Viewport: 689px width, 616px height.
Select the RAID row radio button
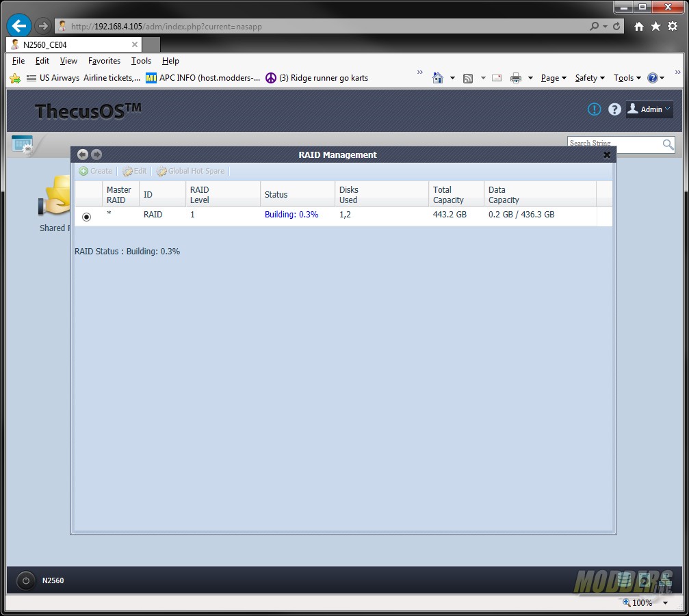click(87, 217)
